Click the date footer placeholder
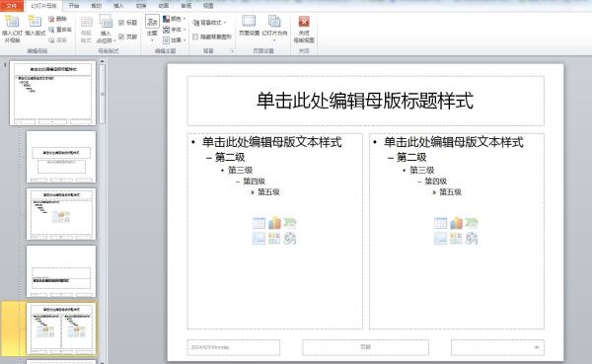 pos(234,347)
